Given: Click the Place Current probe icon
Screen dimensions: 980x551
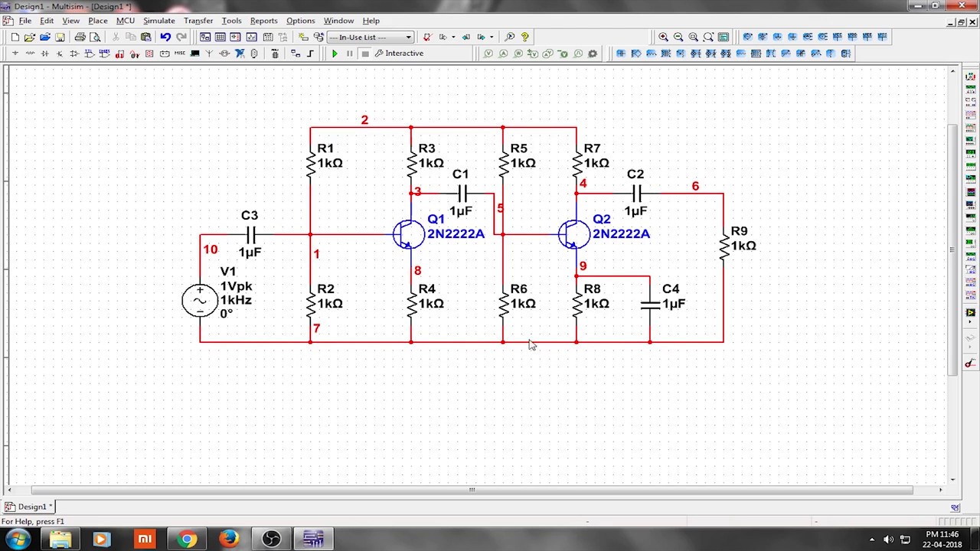Looking at the screenshot, I should [x=503, y=54].
